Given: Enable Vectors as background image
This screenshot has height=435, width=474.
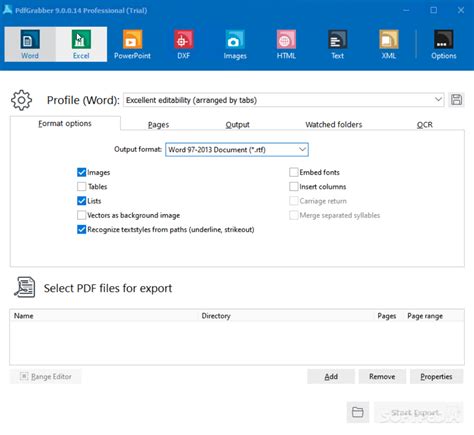Looking at the screenshot, I should [81, 215].
